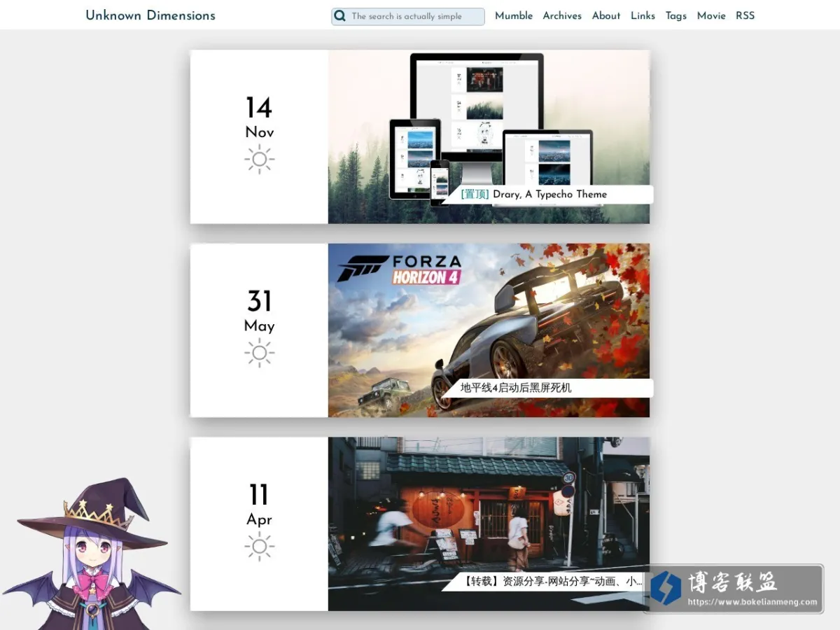Viewport: 840px width, 630px height.
Task: Click the devices mockup forest thumbnail
Action: tap(489, 136)
